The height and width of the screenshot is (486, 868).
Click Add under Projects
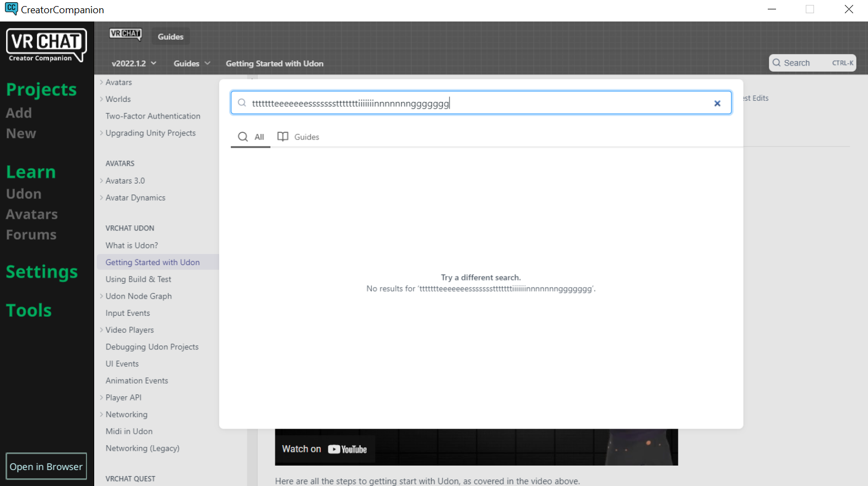(19, 113)
